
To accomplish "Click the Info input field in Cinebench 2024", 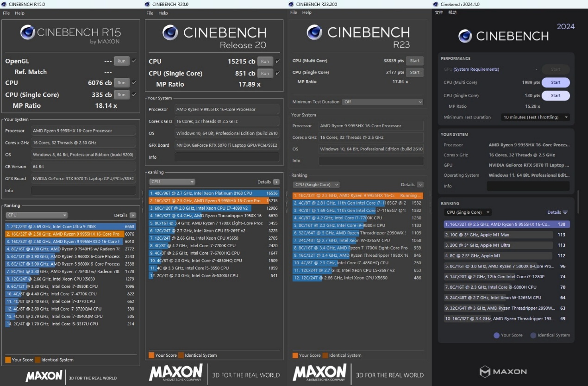I will click(528, 186).
